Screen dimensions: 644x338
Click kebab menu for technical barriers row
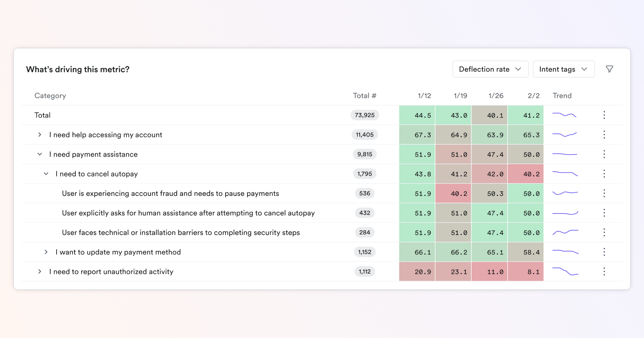tap(604, 232)
